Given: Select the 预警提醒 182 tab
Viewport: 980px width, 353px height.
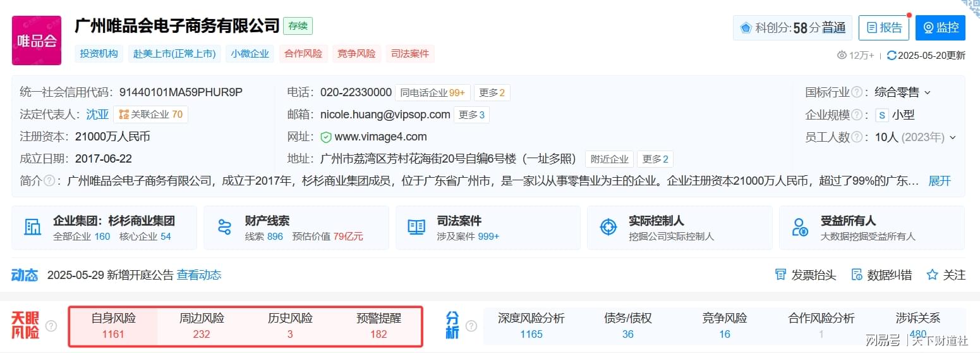Looking at the screenshot, I should pos(378,326).
